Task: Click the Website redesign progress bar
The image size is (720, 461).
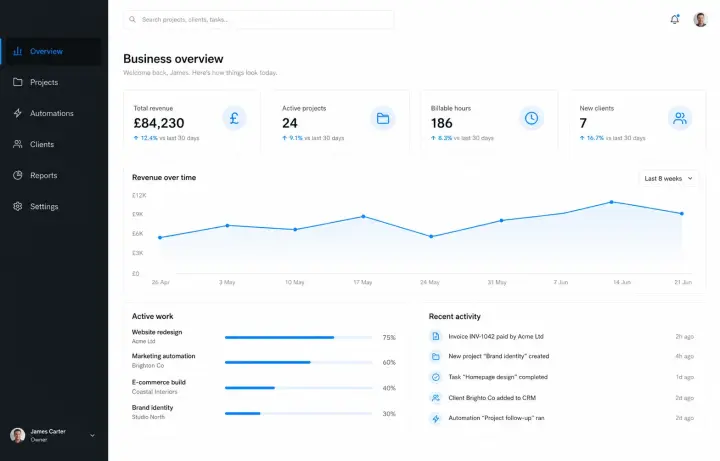Action: [298, 337]
